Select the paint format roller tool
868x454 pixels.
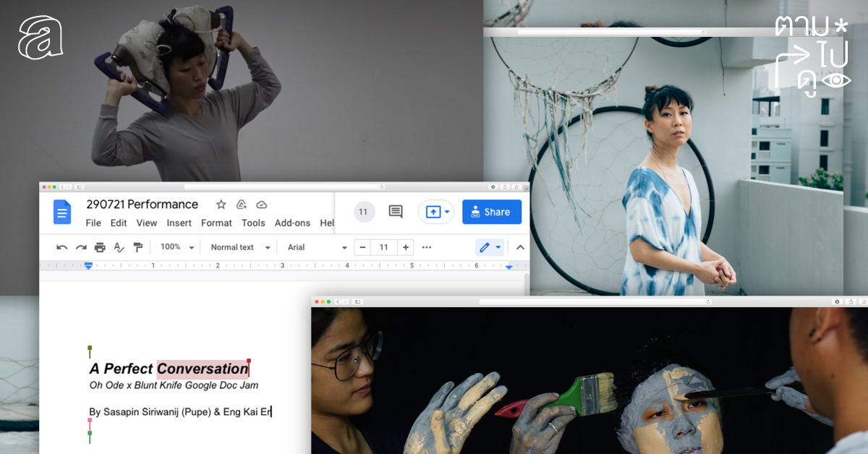[x=137, y=247]
